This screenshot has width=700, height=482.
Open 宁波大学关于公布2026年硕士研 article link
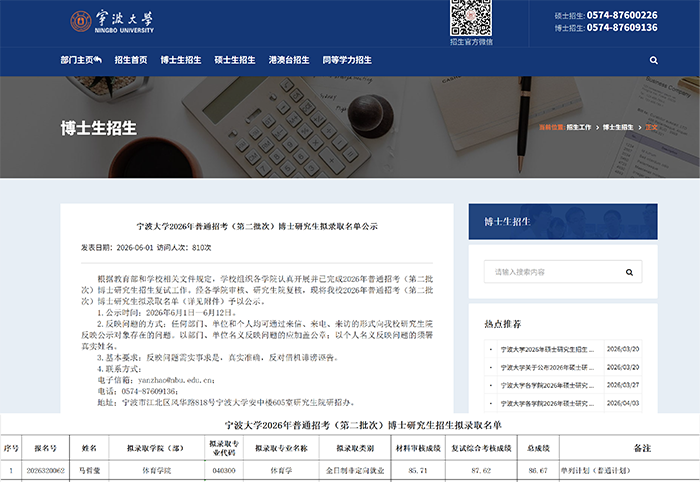pos(547,367)
